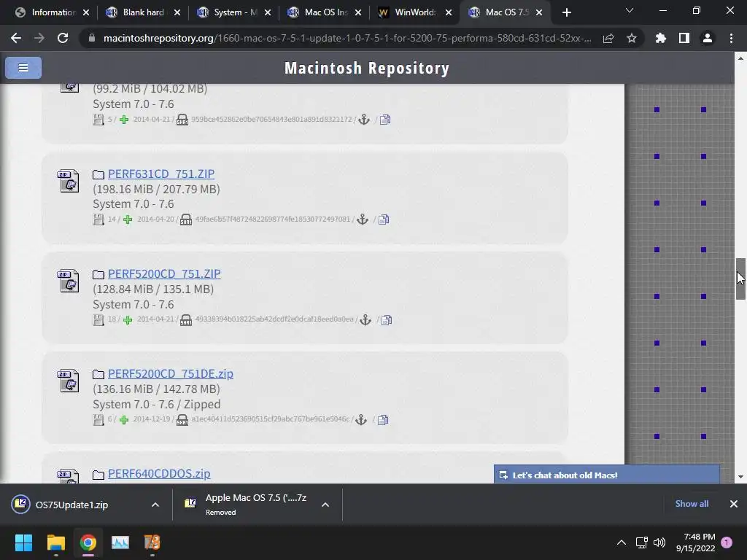747x560 pixels.
Task: Click the floppy disk download-count icon for PERF631CD_751.ZIP
Action: pyautogui.click(x=98, y=219)
